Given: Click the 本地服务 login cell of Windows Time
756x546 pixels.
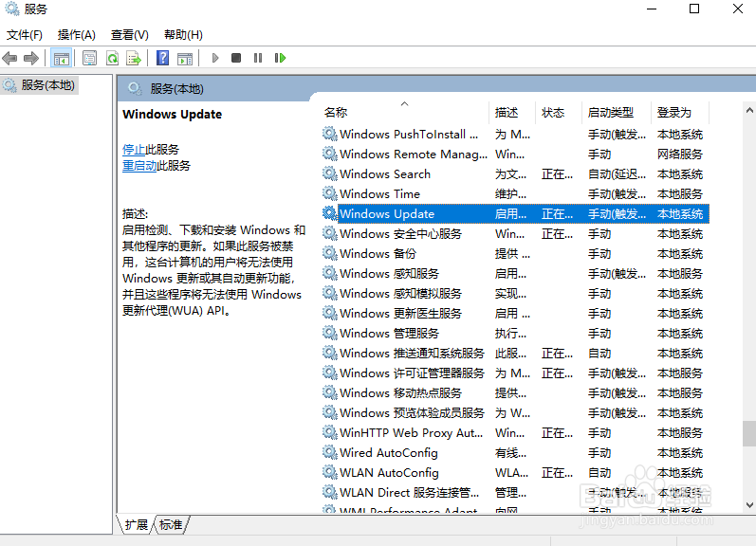Looking at the screenshot, I should click(x=680, y=193).
